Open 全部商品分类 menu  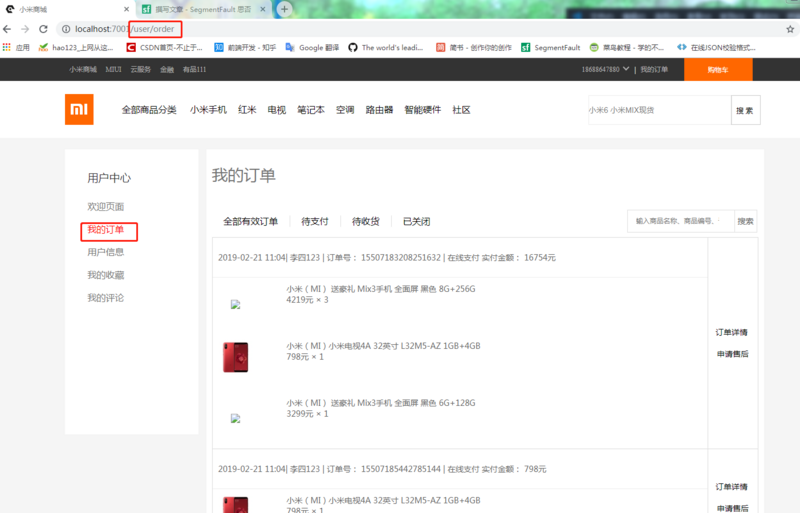point(149,110)
